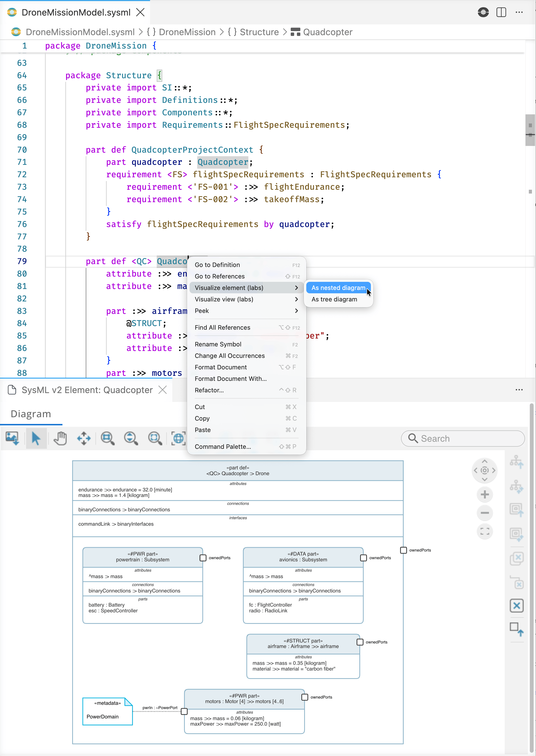
Task: Click the fit-in-window zoom magnifier
Action: point(155,438)
